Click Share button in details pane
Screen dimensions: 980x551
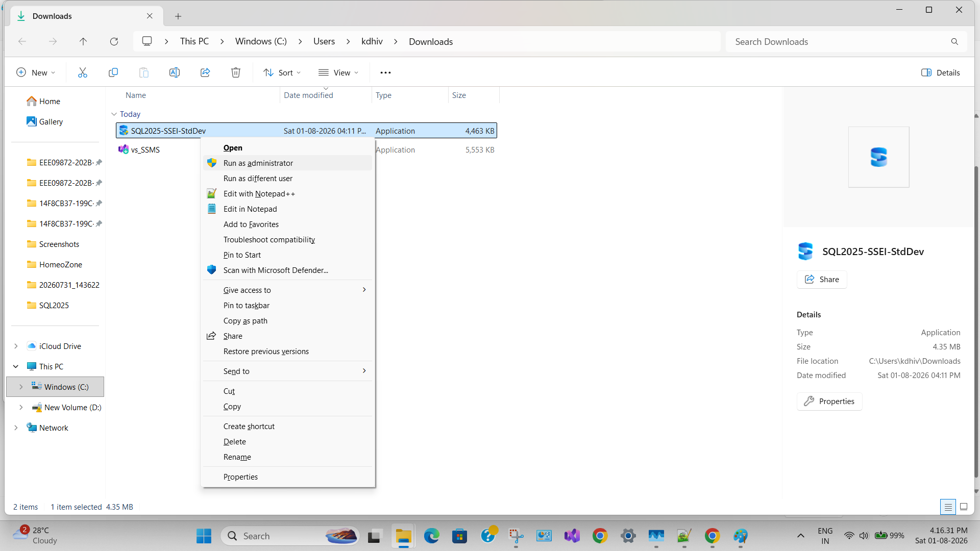(x=822, y=279)
